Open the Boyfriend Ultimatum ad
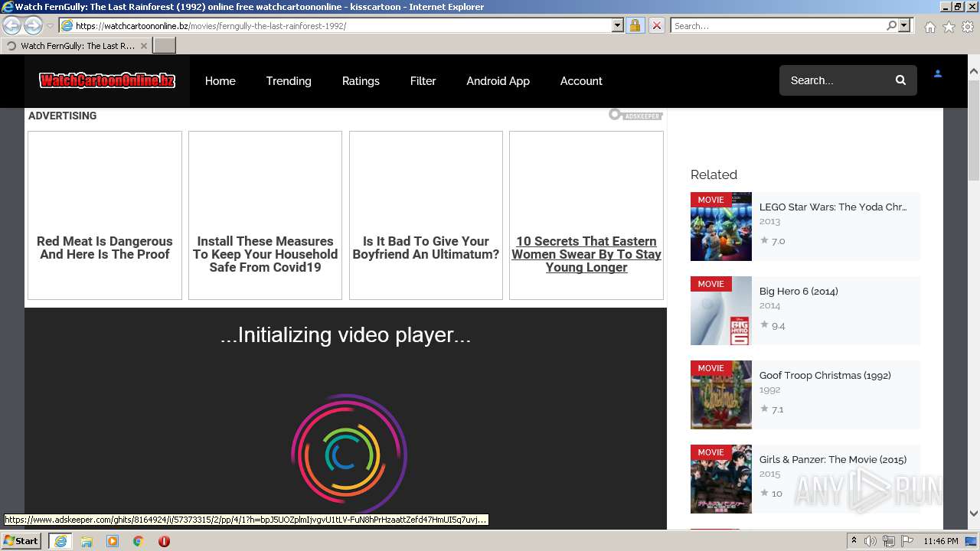 tap(426, 215)
